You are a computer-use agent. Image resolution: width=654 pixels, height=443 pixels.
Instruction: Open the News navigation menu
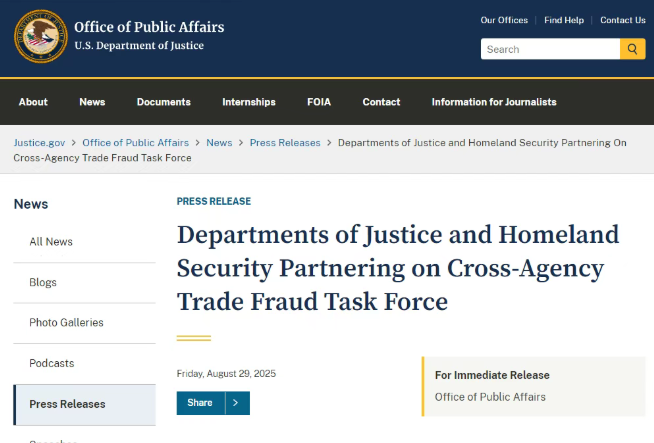click(x=92, y=102)
